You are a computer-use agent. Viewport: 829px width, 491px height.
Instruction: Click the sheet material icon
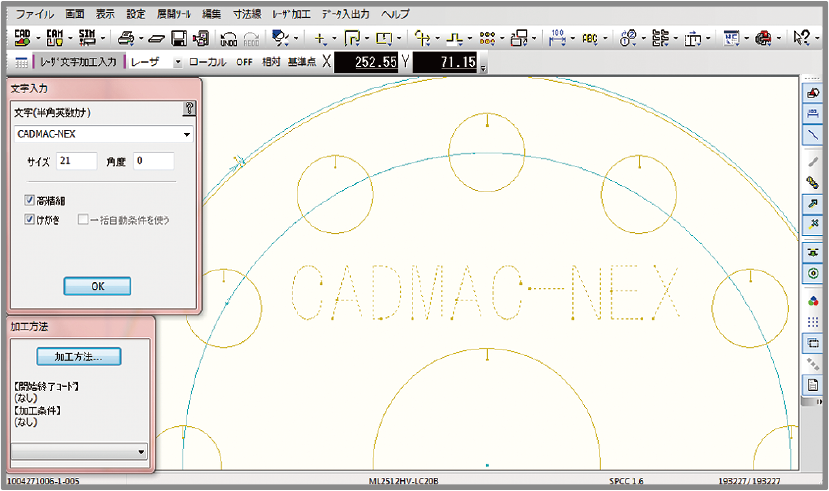(x=156, y=39)
